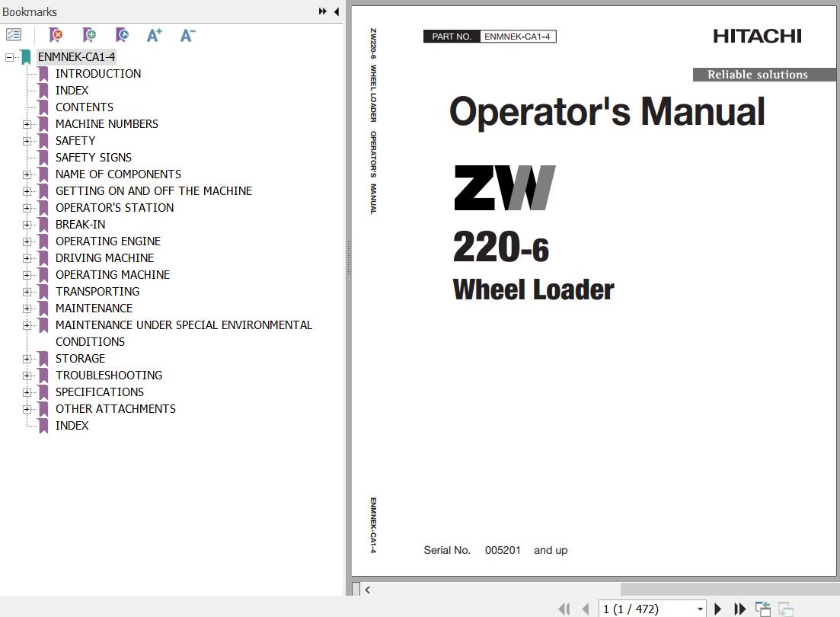Open the page number dropdown arrow

click(x=700, y=609)
